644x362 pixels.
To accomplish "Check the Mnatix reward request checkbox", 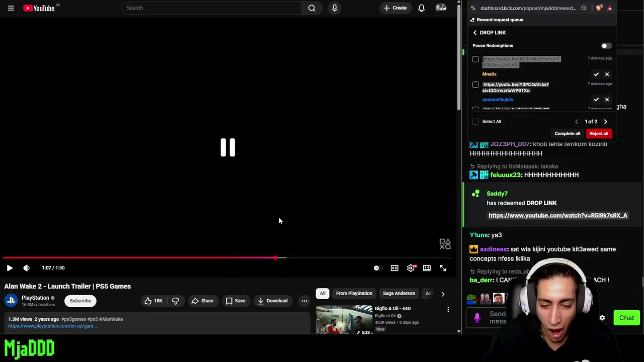I will click(x=475, y=59).
